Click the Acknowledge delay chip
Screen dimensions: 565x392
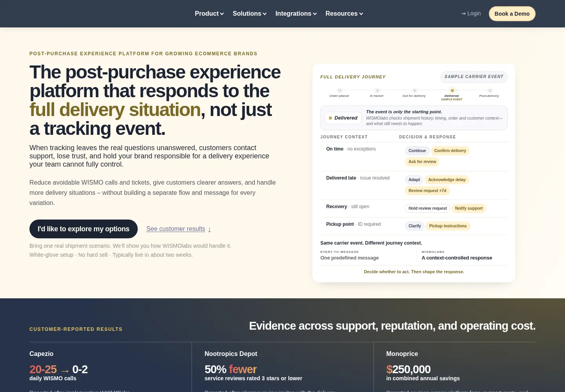(x=447, y=180)
